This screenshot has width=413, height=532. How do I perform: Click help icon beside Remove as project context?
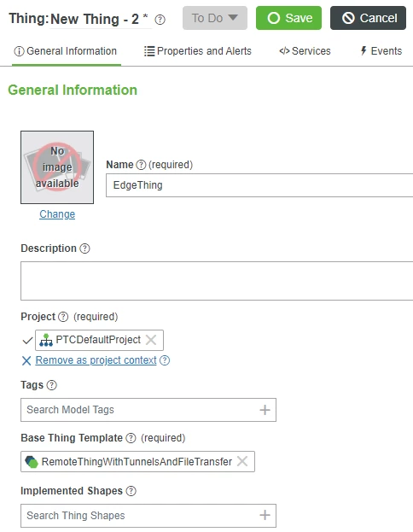(x=165, y=360)
